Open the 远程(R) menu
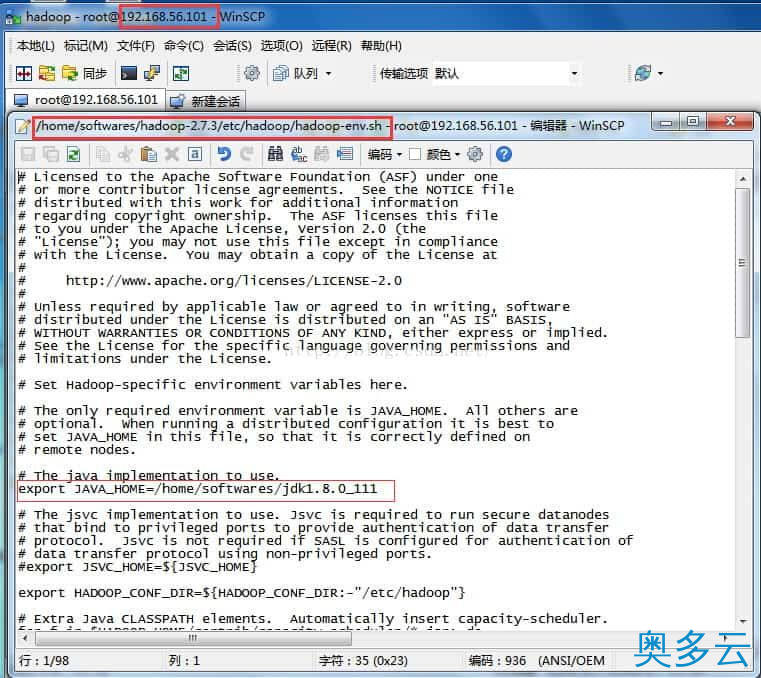 (x=331, y=46)
